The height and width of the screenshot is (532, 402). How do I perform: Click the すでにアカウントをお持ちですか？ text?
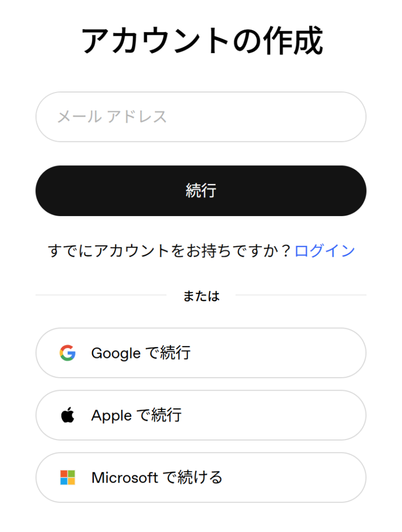[x=170, y=251]
